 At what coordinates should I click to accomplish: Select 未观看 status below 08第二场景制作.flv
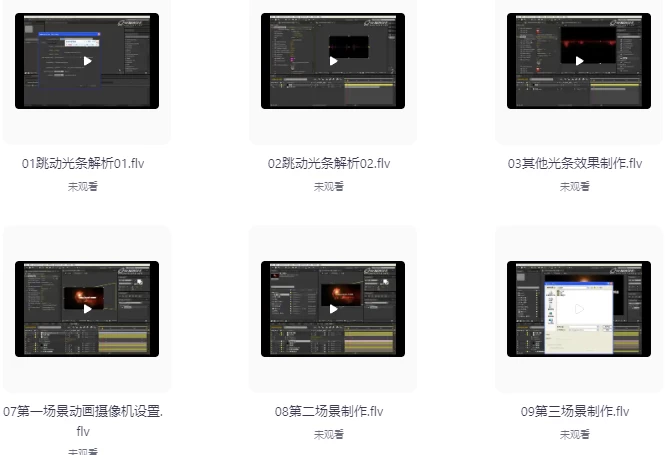[x=329, y=434]
